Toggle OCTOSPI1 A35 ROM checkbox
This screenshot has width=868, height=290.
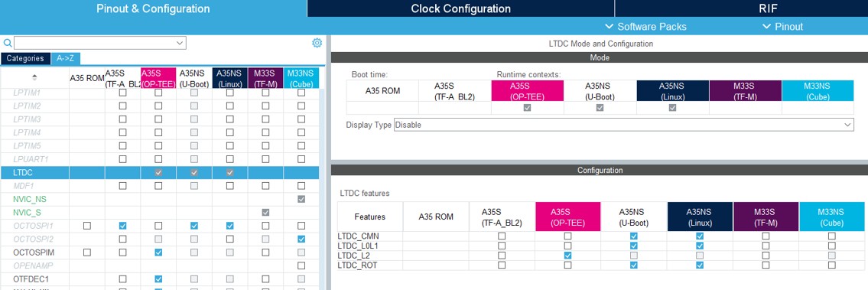click(x=87, y=226)
